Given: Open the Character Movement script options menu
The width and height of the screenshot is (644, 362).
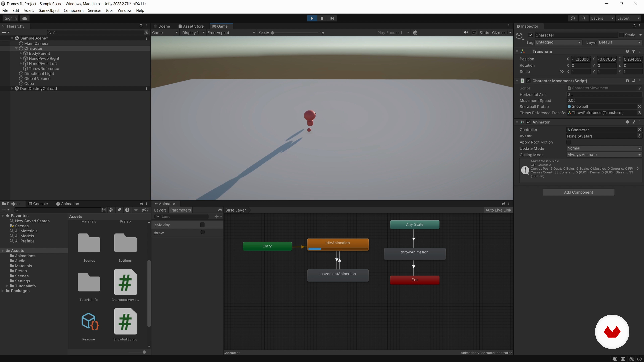Looking at the screenshot, I should (640, 81).
